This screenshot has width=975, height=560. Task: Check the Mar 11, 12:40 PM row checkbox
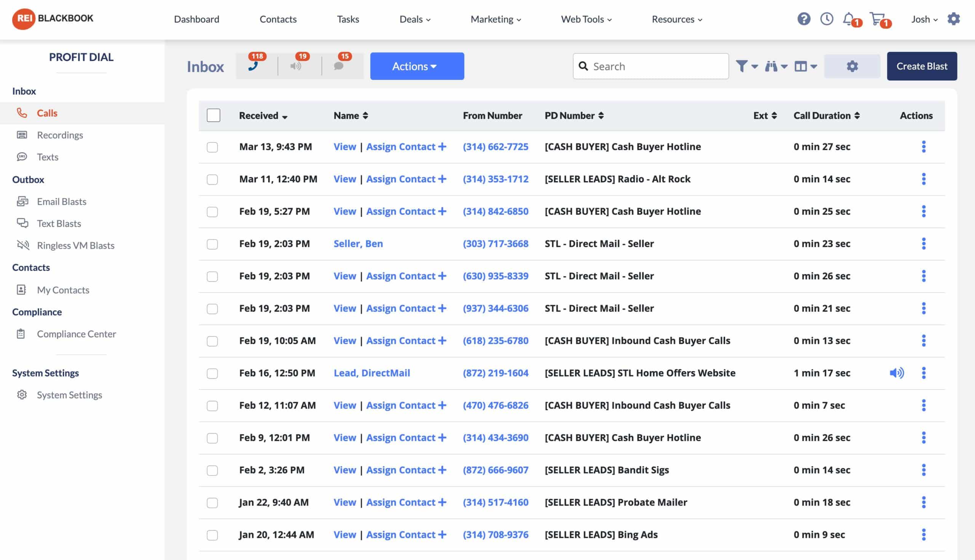point(213,179)
